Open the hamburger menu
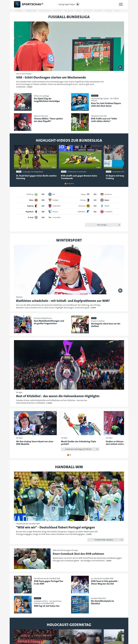Viewport: 138px width, 644px height. (121, 4)
